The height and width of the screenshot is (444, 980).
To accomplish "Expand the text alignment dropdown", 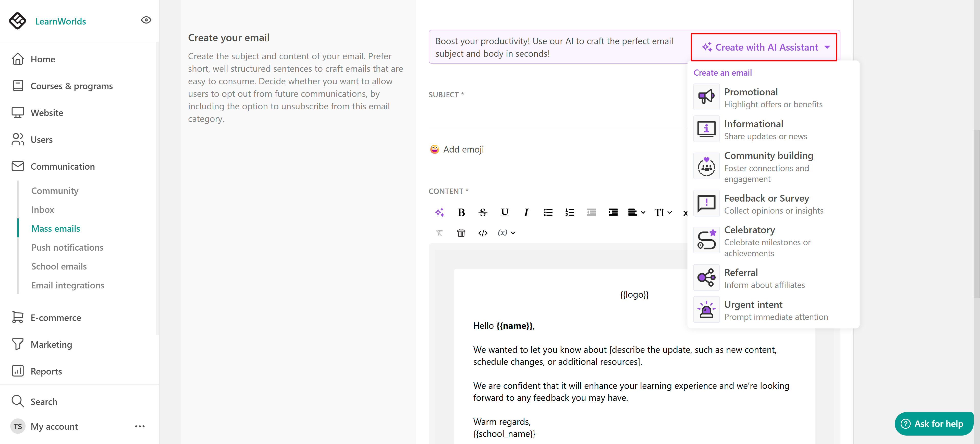I will tap(636, 213).
